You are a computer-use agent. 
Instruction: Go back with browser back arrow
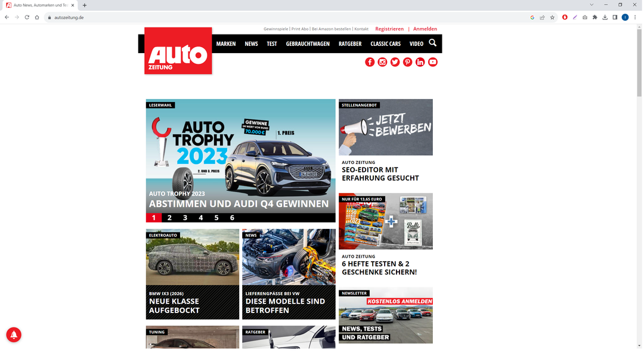click(x=7, y=17)
